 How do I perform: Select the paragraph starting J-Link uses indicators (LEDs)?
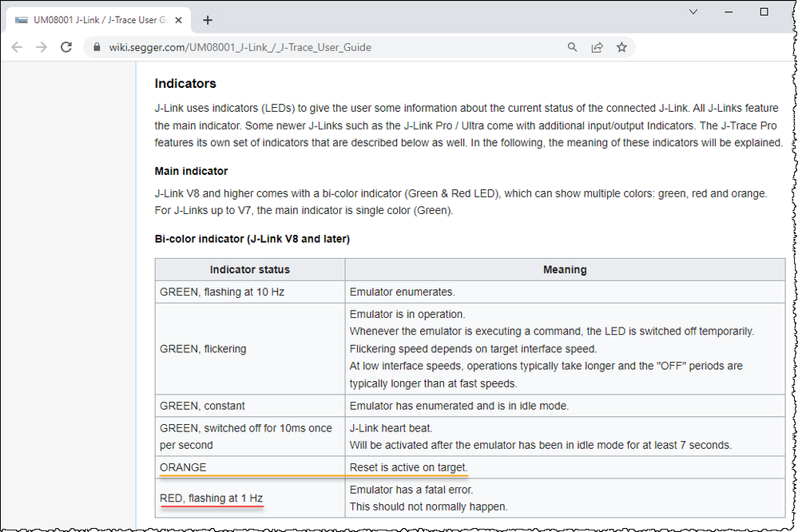[469, 125]
